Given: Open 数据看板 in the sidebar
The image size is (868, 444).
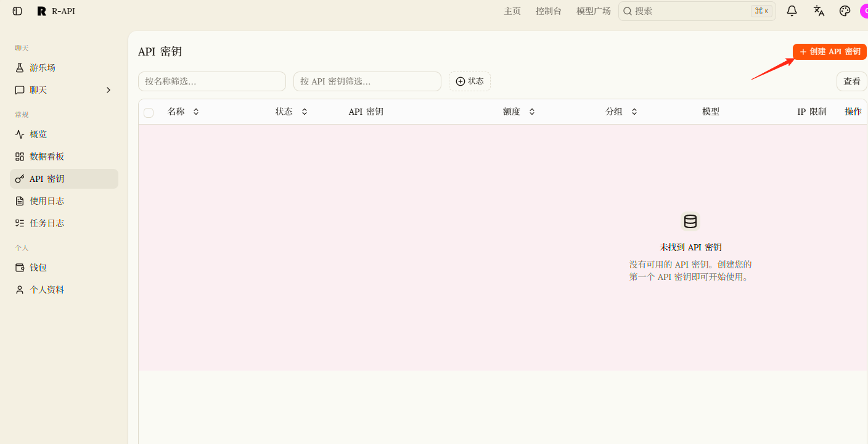Looking at the screenshot, I should coord(64,157).
